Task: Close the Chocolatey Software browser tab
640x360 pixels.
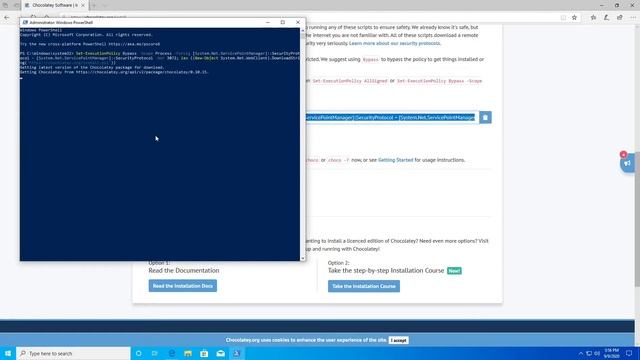Action: [83, 5]
